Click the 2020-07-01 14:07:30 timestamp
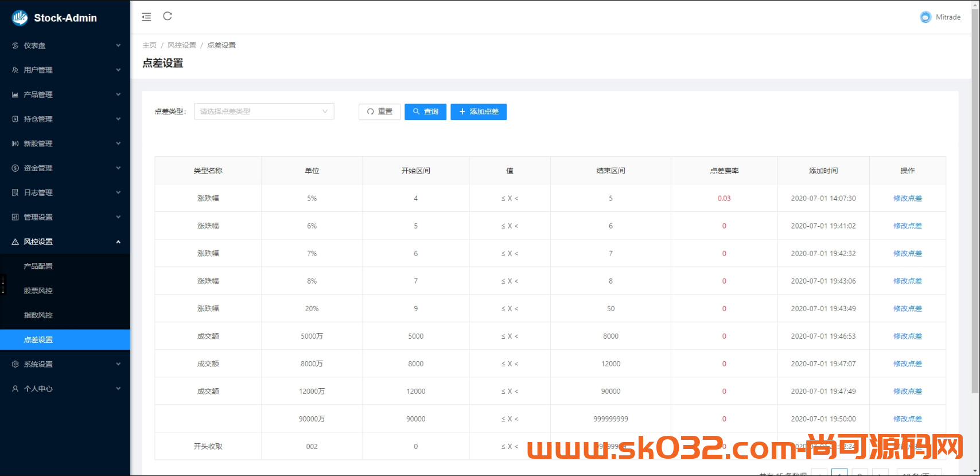This screenshot has height=476, width=980. [823, 198]
